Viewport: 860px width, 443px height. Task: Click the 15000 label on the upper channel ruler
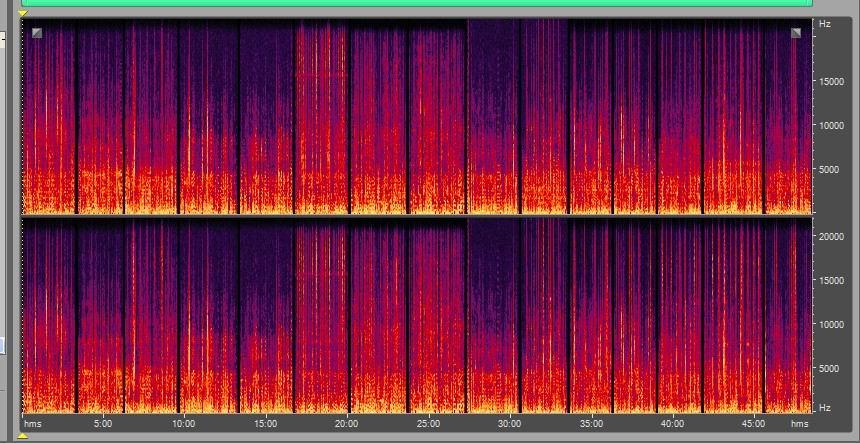click(831, 82)
